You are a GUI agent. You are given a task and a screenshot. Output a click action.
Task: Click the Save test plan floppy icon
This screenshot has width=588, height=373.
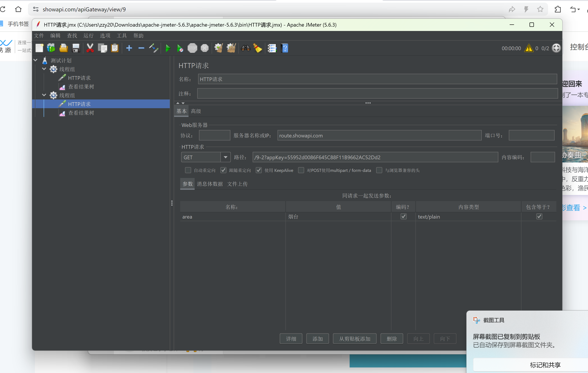coord(76,48)
